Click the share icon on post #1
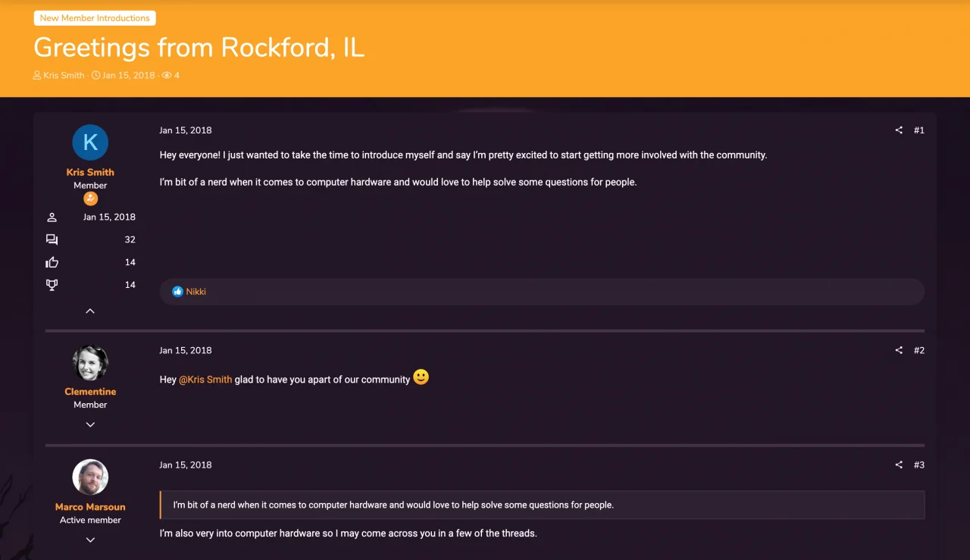970x560 pixels. point(899,130)
